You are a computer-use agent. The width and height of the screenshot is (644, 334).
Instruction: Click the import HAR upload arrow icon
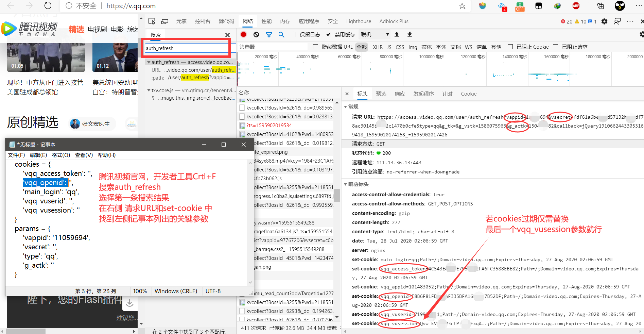point(397,34)
